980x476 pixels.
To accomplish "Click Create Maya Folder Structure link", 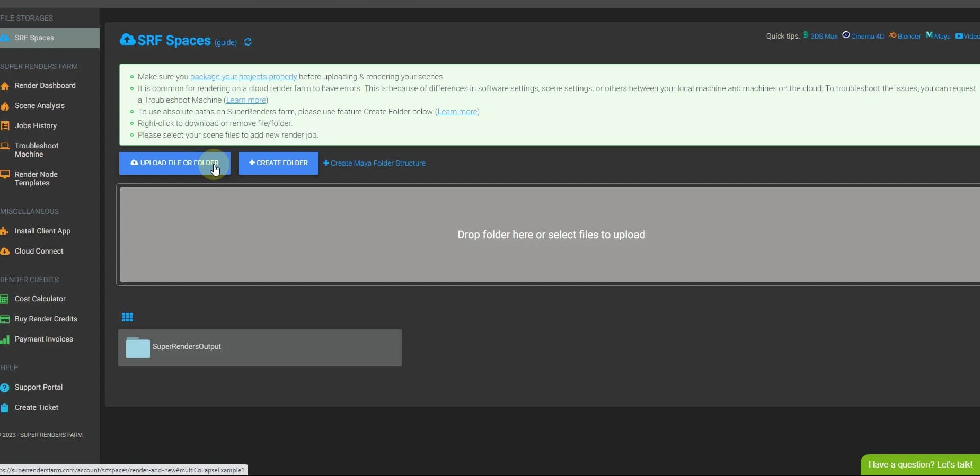I will [x=374, y=163].
